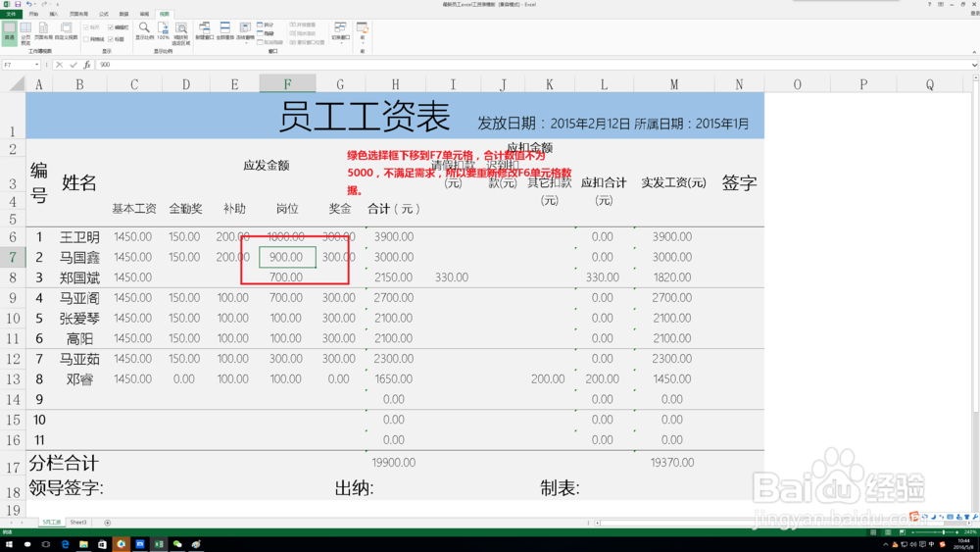Click Arrange All (全部重排) windows

click(225, 30)
